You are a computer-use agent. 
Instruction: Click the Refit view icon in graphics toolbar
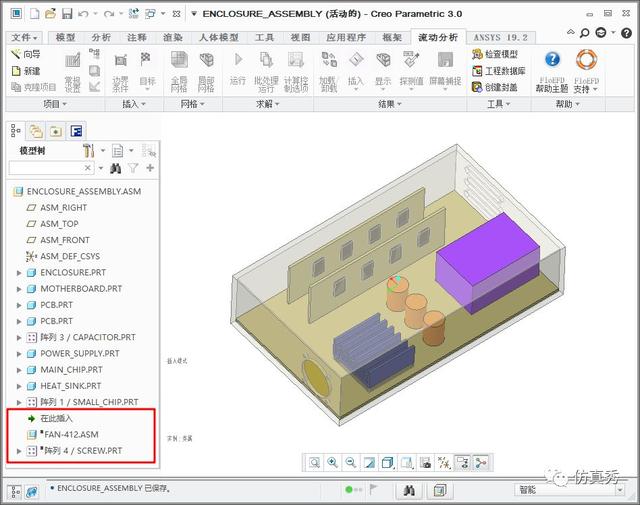(314, 463)
